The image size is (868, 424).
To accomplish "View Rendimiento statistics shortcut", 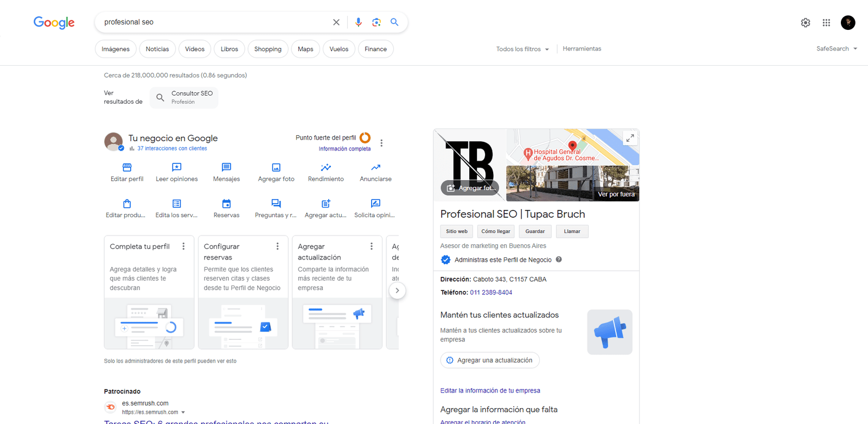I will click(326, 173).
